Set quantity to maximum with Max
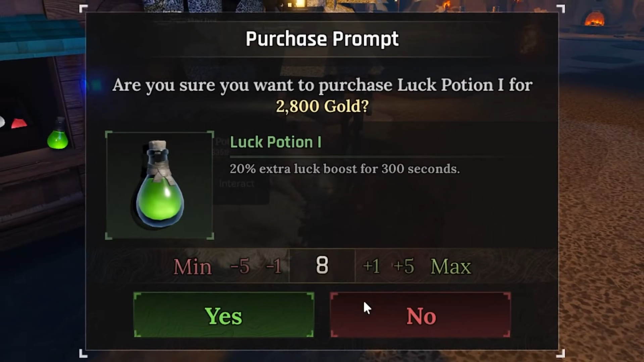644x362 pixels. 451,267
